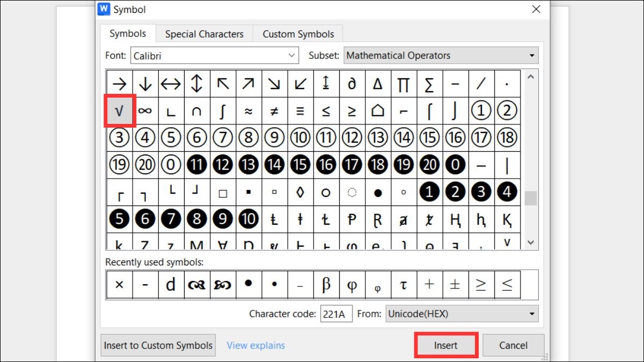The height and width of the screenshot is (362, 644).
Task: Select the solid black circled 5
Action: [x=119, y=219]
